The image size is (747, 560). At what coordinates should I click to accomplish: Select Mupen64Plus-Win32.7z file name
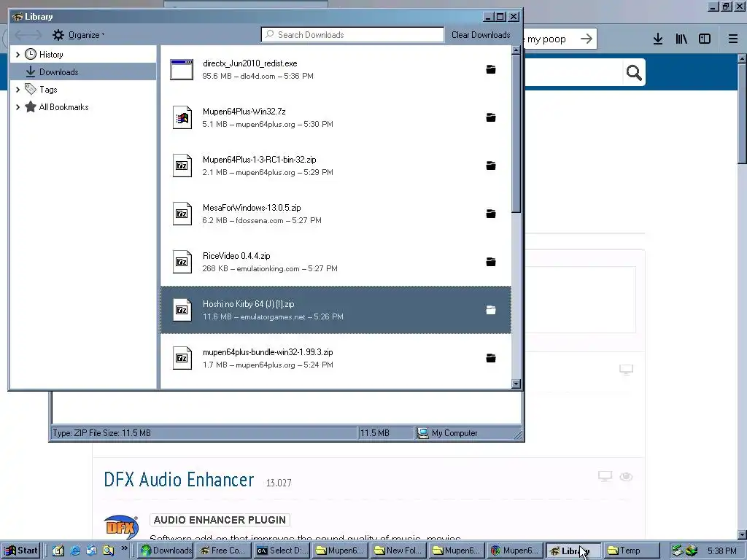244,112
